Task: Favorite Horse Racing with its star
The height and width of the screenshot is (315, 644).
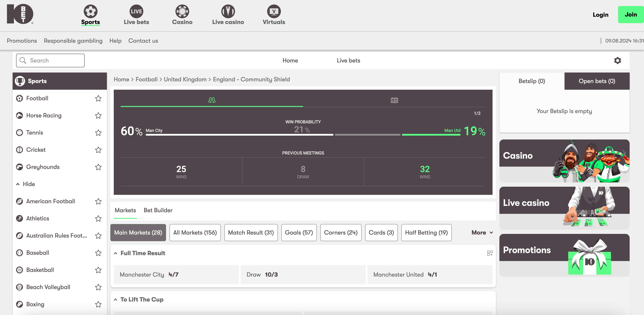Action: point(98,115)
